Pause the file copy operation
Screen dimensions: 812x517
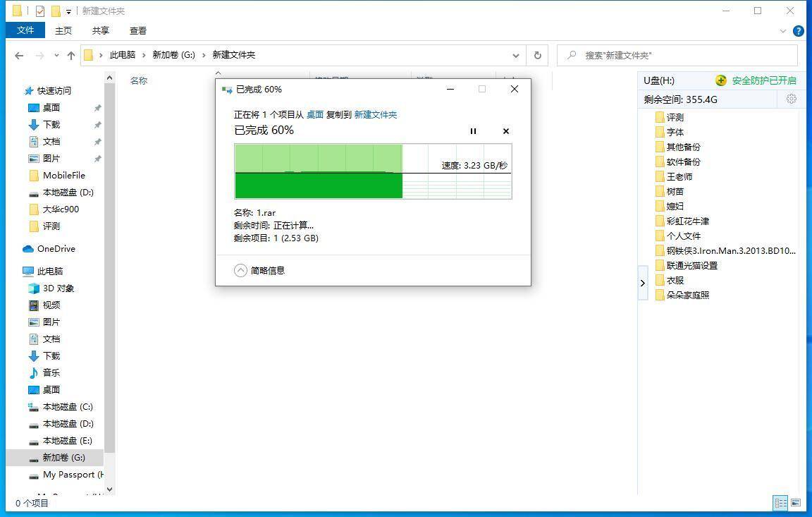pyautogui.click(x=473, y=131)
